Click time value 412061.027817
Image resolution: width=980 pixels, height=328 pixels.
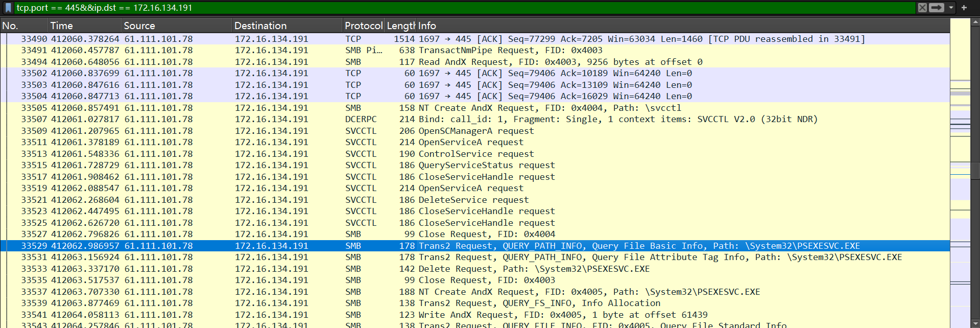(85, 119)
